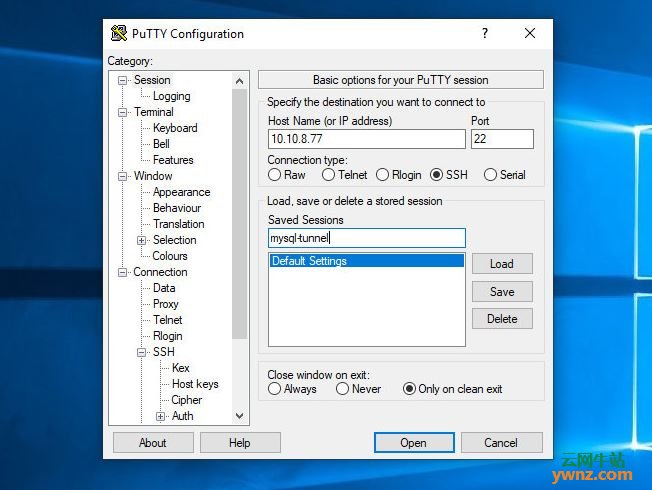Click the Delete session button
The image size is (652, 490).
click(x=502, y=319)
